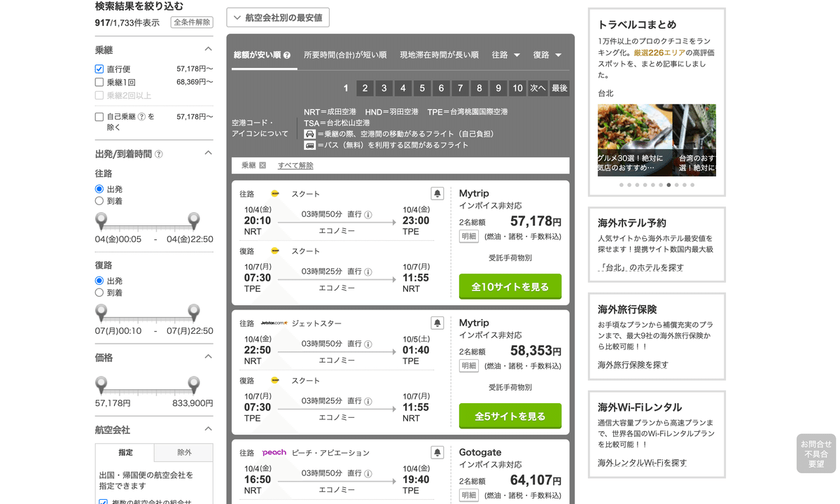
Task: Open 航空会社別の最安値 dropdown
Action: pos(278,17)
